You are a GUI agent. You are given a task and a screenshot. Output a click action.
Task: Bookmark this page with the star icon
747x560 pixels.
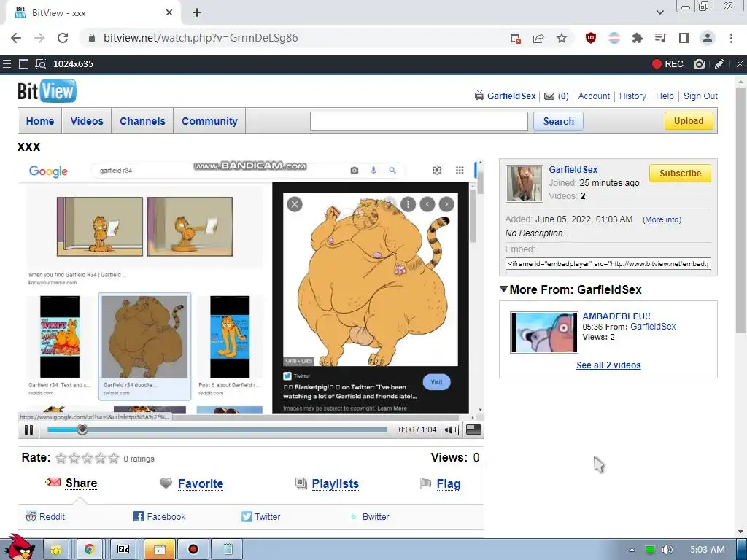tap(562, 38)
